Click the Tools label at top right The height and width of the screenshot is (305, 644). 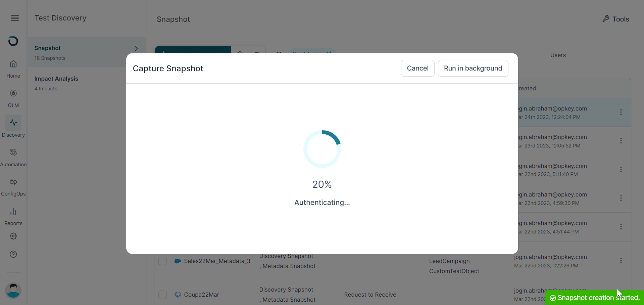click(621, 19)
